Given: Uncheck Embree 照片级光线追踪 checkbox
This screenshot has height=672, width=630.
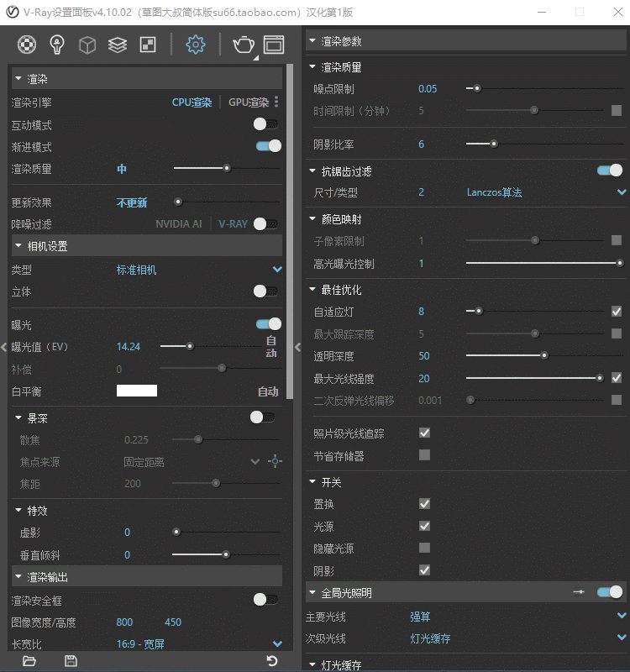Looking at the screenshot, I should pos(424,433).
